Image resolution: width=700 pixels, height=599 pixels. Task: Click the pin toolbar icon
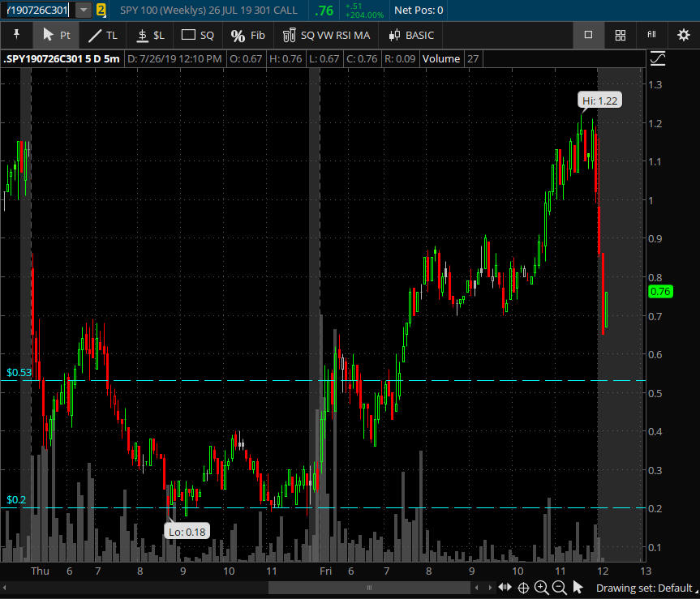pos(16,35)
